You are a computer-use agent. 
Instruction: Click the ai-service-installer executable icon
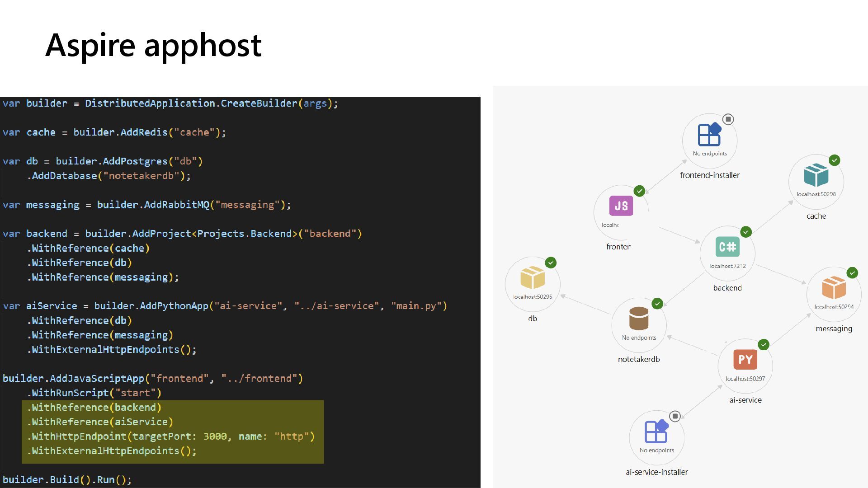coord(656,431)
